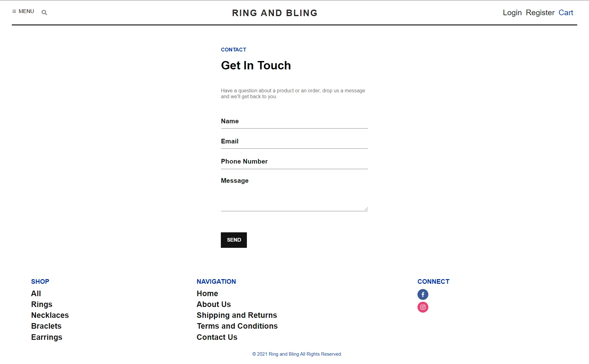The width and height of the screenshot is (589, 364).
Task: Grab the Message textarea resize handle
Action: pos(366,209)
